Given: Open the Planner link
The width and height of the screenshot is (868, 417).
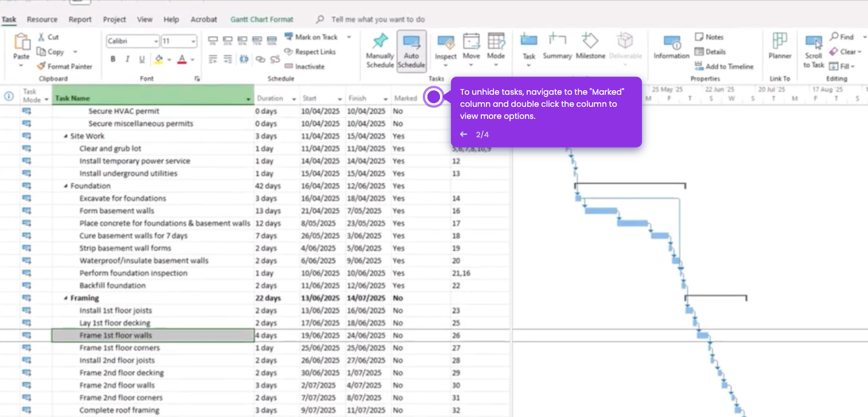Looking at the screenshot, I should [x=780, y=46].
